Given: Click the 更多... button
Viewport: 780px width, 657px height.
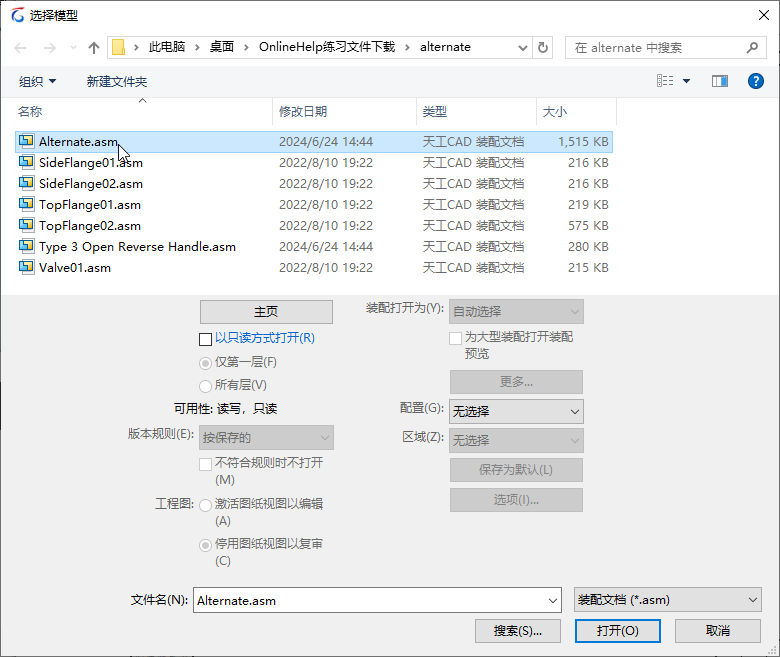Looking at the screenshot, I should (x=516, y=382).
